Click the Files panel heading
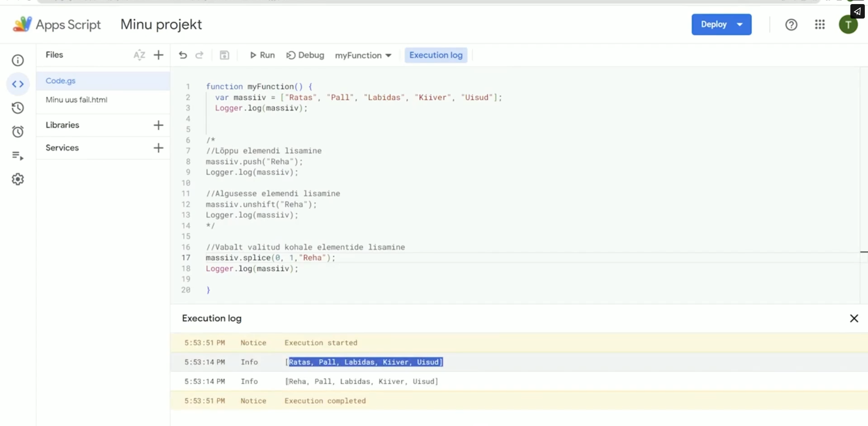 54,55
